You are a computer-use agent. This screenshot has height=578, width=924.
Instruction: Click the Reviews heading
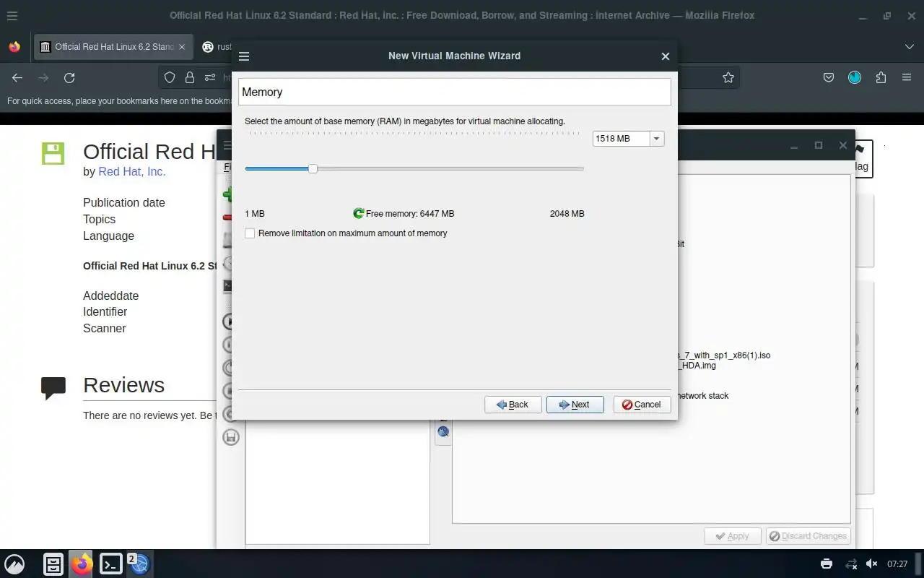[123, 384]
